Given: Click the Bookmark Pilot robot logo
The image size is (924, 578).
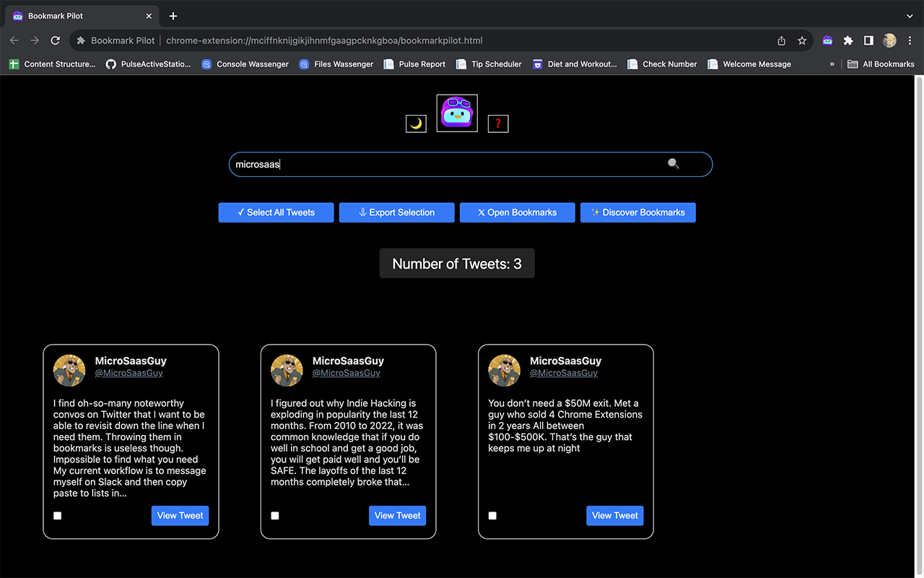Looking at the screenshot, I should [456, 113].
